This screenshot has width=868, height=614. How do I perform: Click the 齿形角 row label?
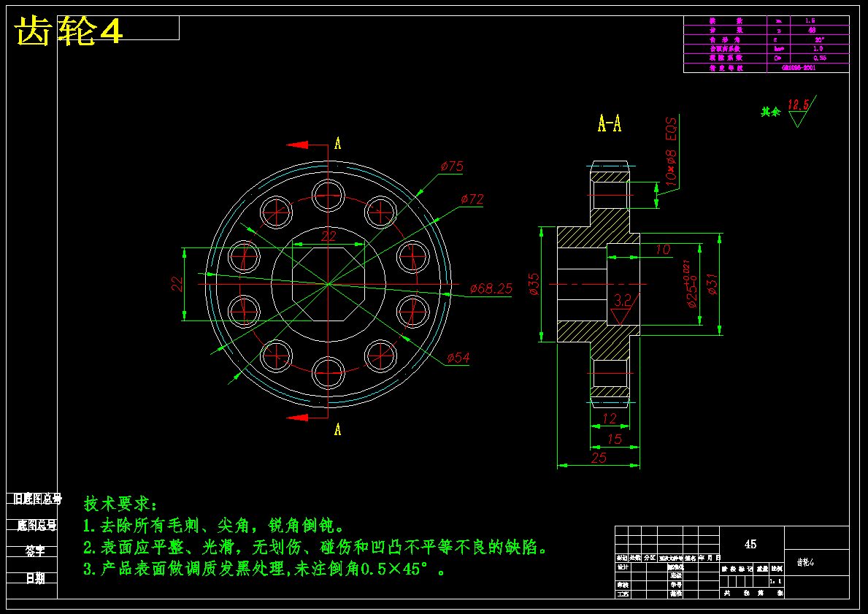pos(725,40)
